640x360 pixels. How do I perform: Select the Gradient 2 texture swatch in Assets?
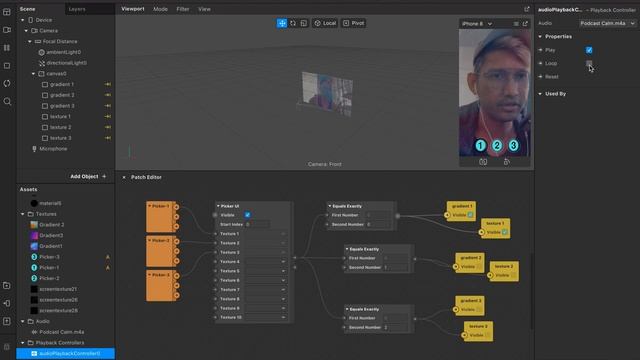coord(34,225)
